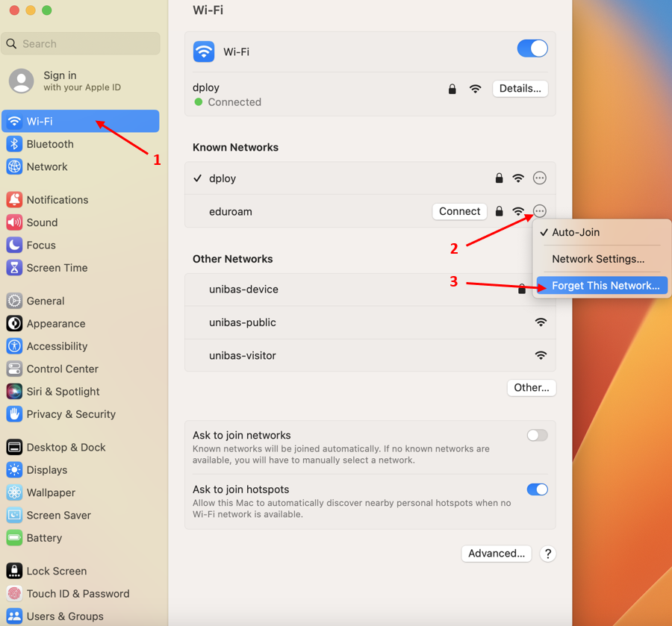Open the Advanced… Wi-Fi options

[497, 554]
